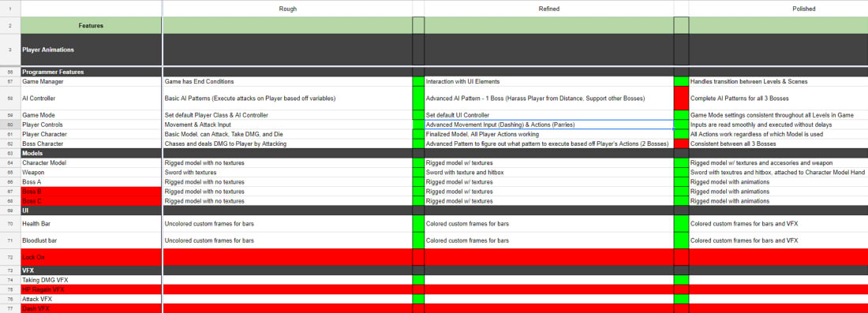The height and width of the screenshot is (313, 868).
Task: Select the red 'Lock On' cell
Action: tap(92, 258)
